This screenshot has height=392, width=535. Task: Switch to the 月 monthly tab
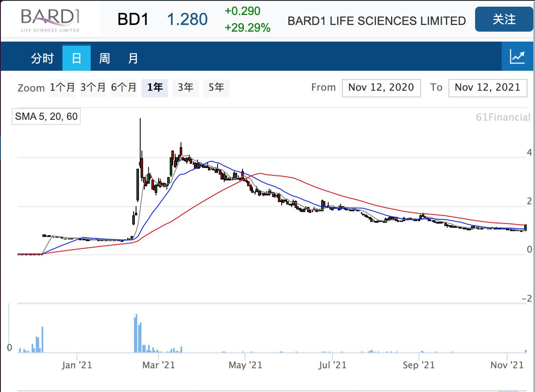pos(133,58)
